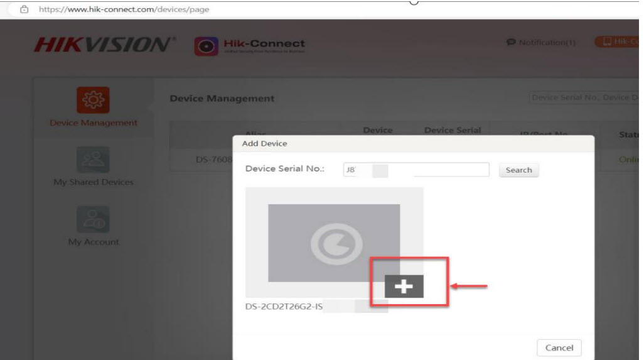Image resolution: width=644 pixels, height=360 pixels.
Task: Click the Notification speech bubble icon
Action: pyautogui.click(x=511, y=43)
